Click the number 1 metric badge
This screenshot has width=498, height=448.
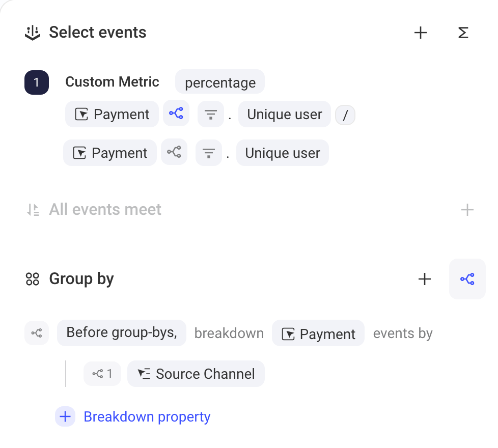click(37, 82)
